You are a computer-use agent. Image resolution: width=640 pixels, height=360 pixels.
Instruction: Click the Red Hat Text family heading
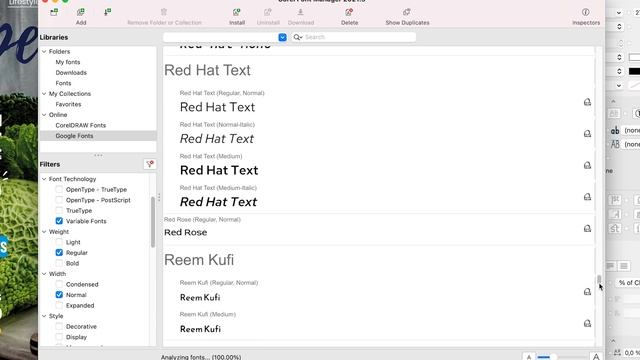[x=207, y=70]
